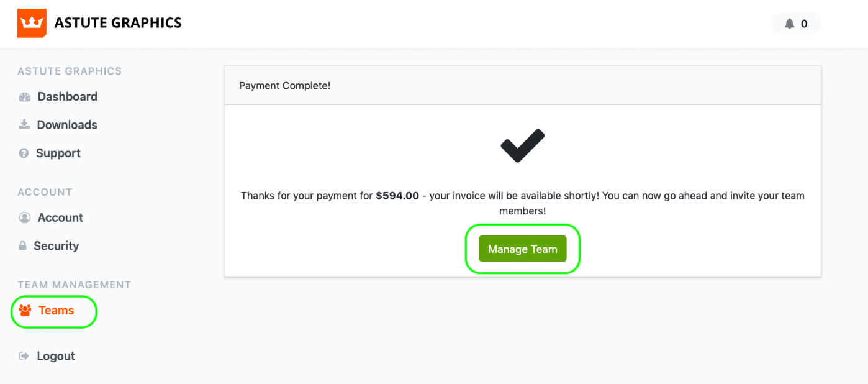Click the Downloads arrow icon
Screen dimensions: 868x384
tap(24, 125)
